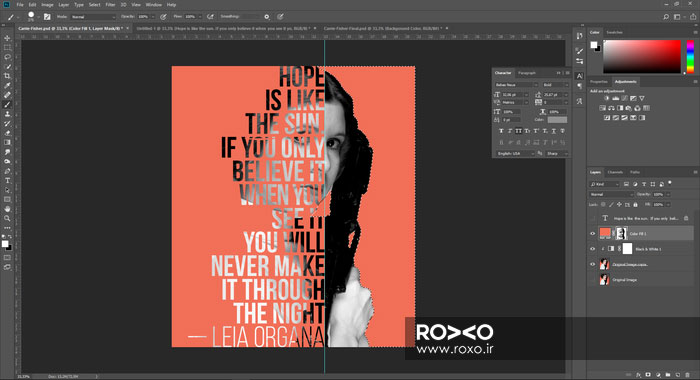Image resolution: width=700 pixels, height=380 pixels.
Task: Add a Levels adjustment
Action: 616,98
